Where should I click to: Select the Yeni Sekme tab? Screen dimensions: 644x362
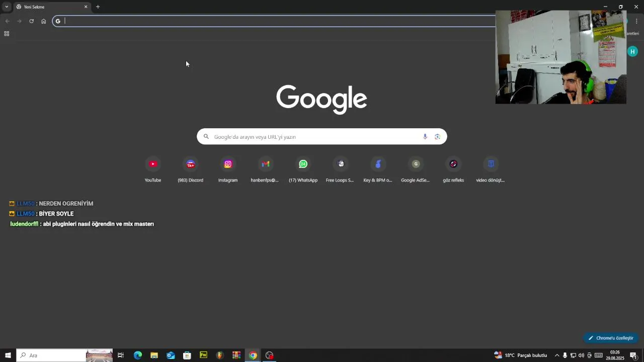pyautogui.click(x=52, y=7)
